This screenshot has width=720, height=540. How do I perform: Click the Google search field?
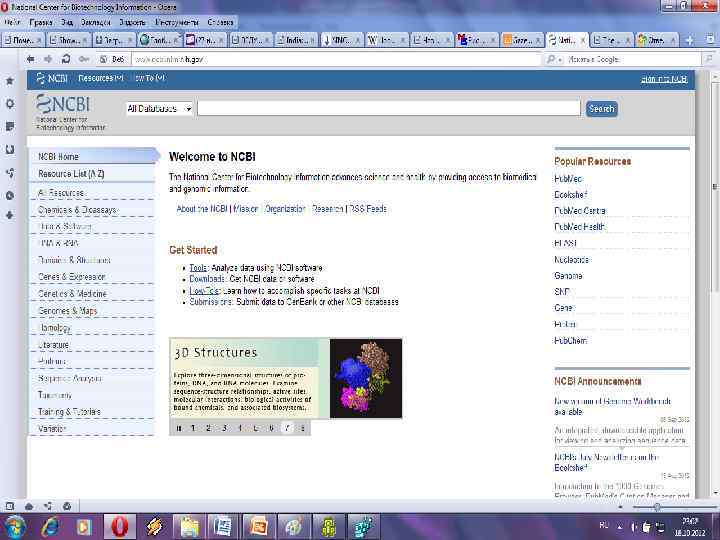[634, 59]
